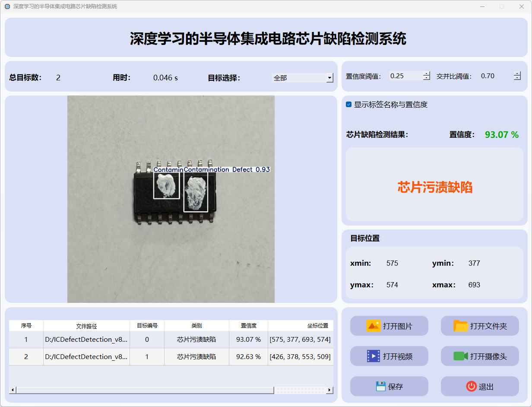Click the film icon for Open Video

373,356
